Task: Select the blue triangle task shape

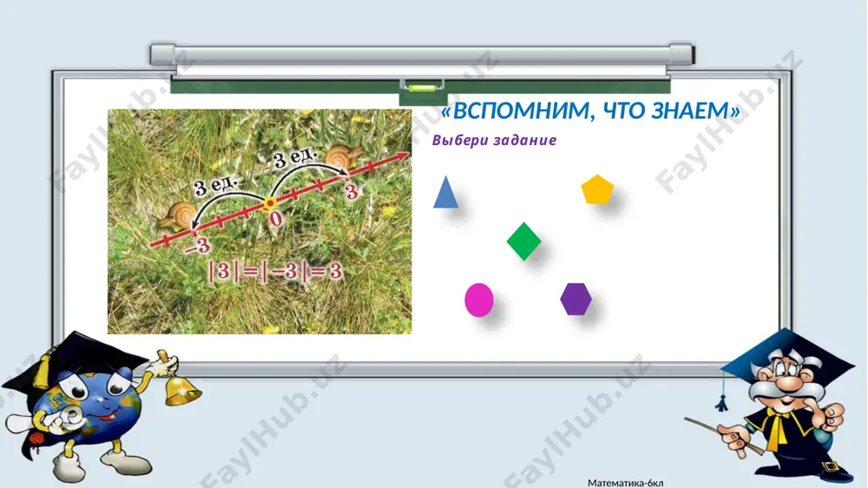Action: pyautogui.click(x=445, y=192)
